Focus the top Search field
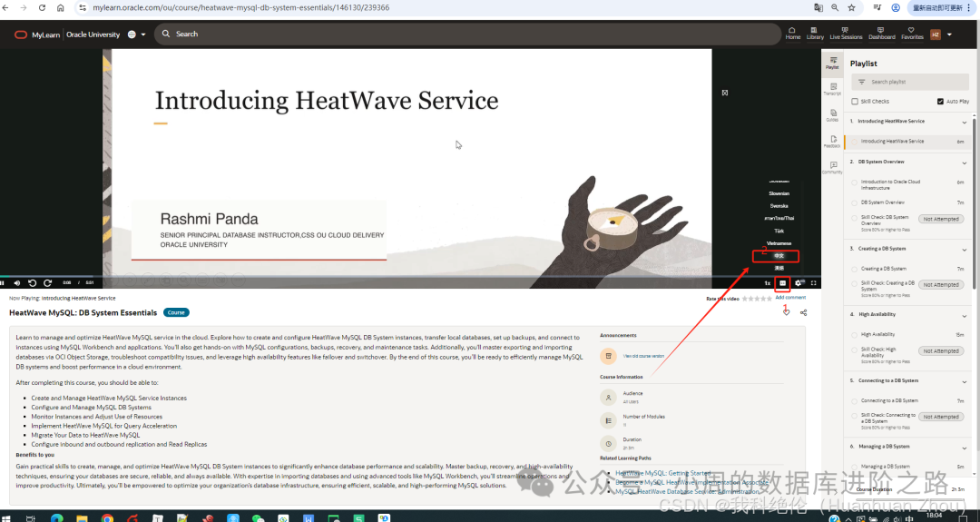980x522 pixels. click(x=467, y=34)
